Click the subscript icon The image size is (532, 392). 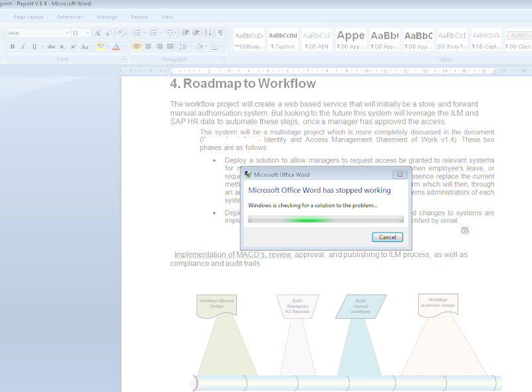click(x=63, y=47)
